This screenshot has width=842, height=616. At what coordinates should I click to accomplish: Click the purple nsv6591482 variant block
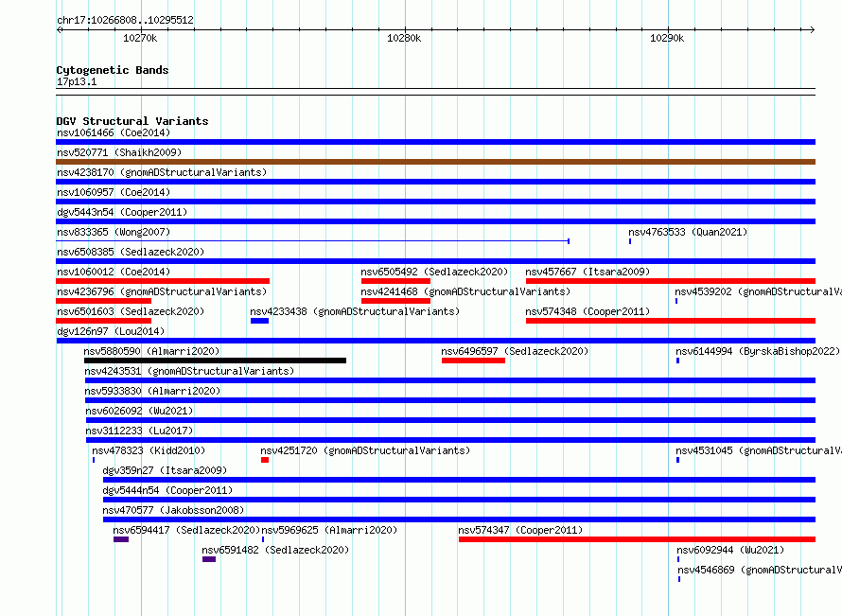tap(209, 559)
